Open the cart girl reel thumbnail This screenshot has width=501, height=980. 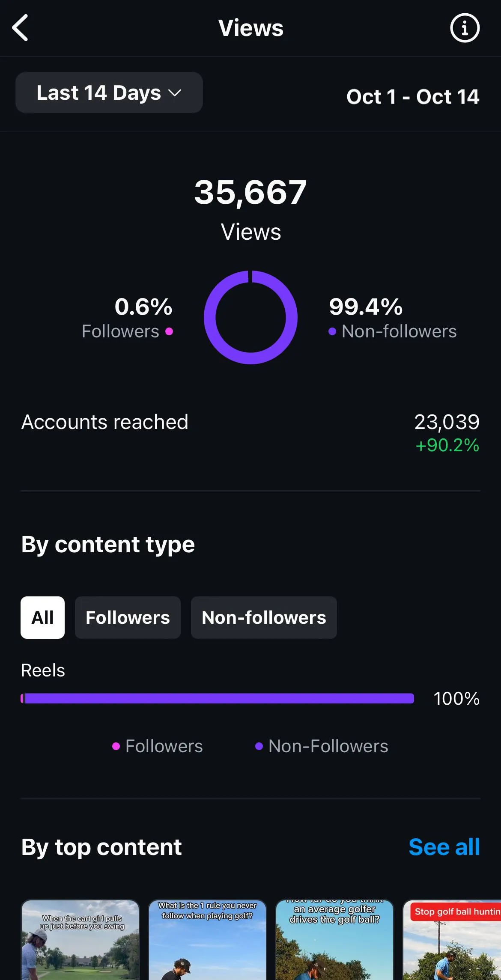coord(81,940)
